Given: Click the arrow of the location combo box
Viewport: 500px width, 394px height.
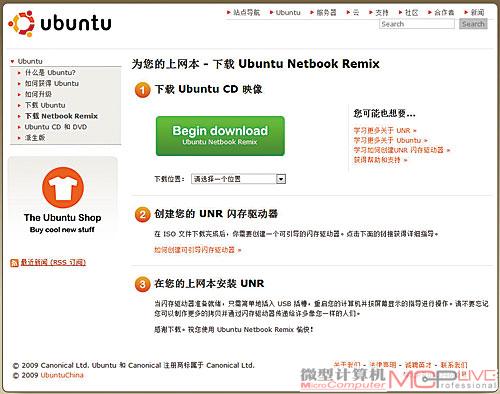Looking at the screenshot, I should (x=281, y=179).
